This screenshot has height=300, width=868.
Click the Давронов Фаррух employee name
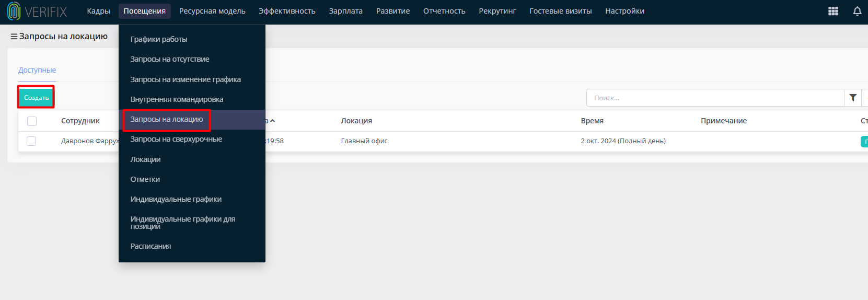coord(90,141)
